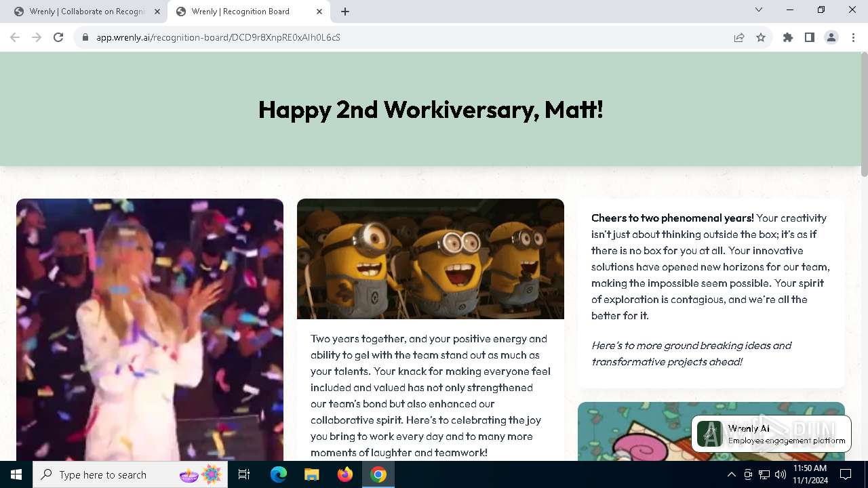Bookmark this page with the star
Viewport: 868px width, 488px height.
(x=761, y=37)
